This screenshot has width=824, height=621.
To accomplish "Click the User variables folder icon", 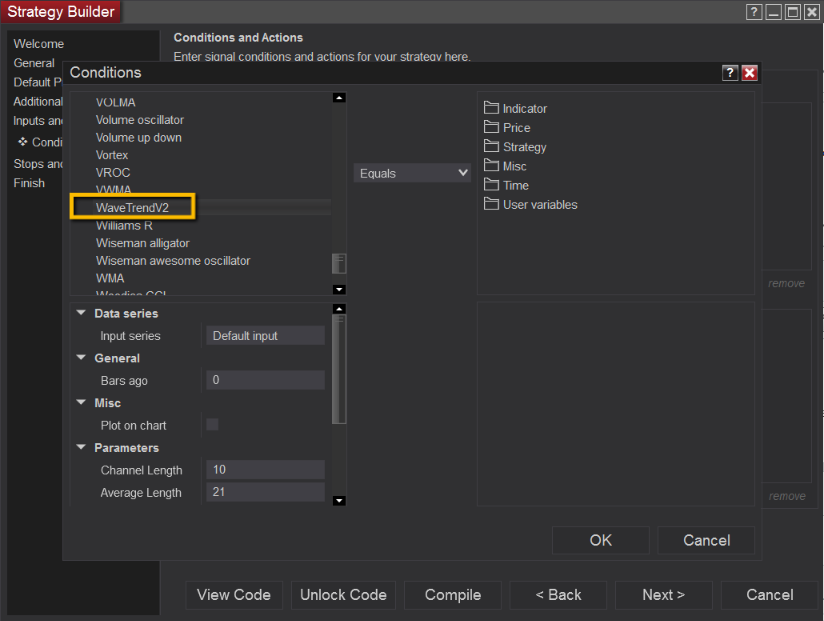I will pos(491,204).
